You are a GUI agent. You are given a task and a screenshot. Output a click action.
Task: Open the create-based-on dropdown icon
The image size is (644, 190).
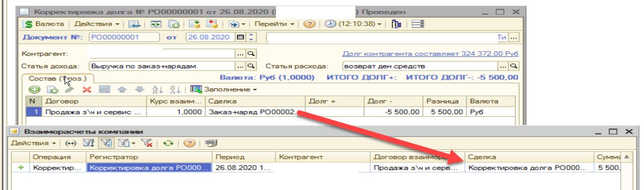[x=237, y=23]
